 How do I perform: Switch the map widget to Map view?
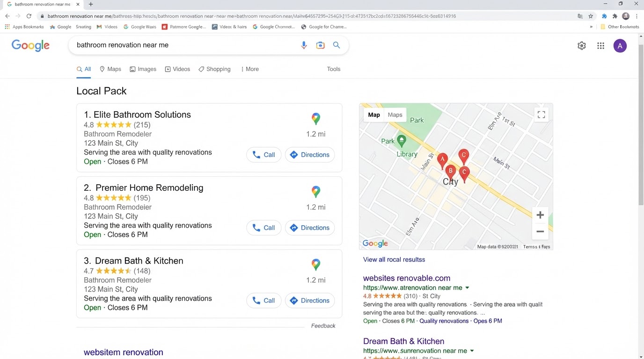[374, 115]
